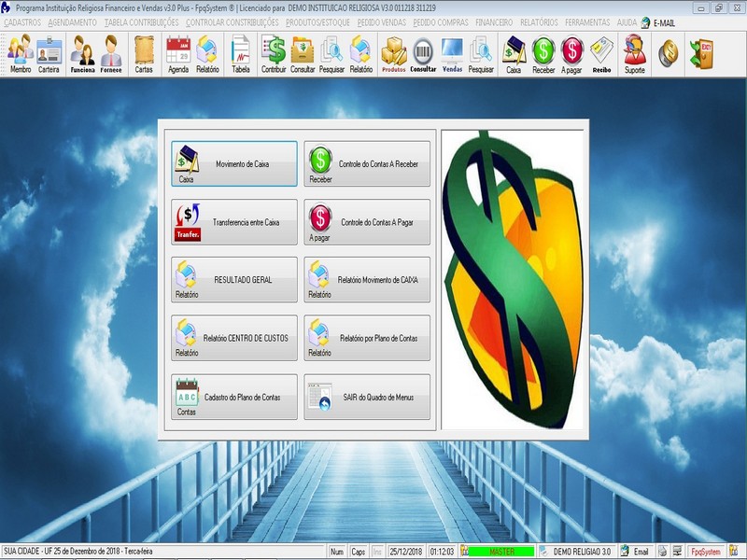This screenshot has height=560, width=747.
Task: Click the 01:12:03 clock in status bar
Action: tap(442, 552)
